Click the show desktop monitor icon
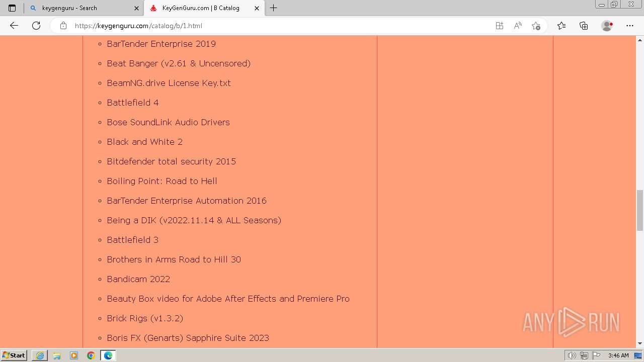The height and width of the screenshot is (362, 644). 638,355
